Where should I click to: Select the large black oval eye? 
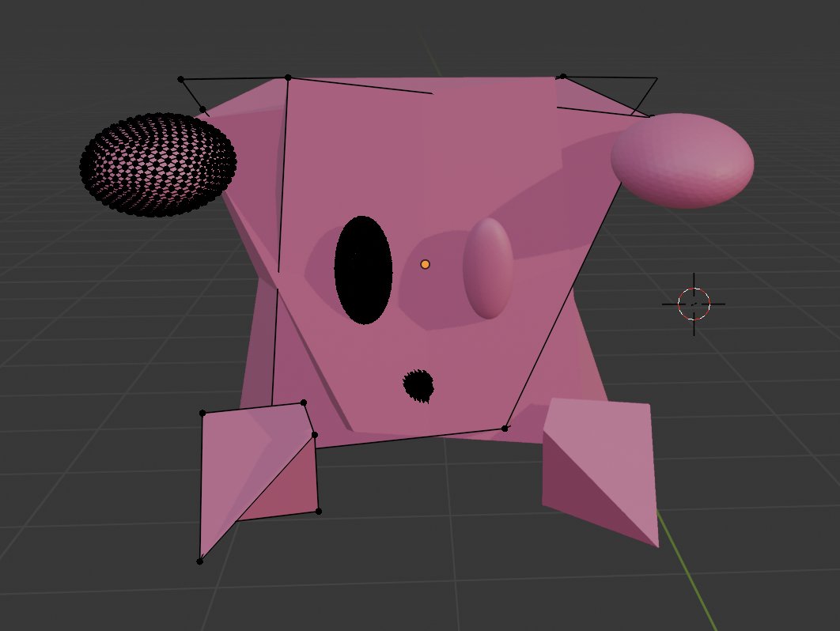click(x=363, y=270)
